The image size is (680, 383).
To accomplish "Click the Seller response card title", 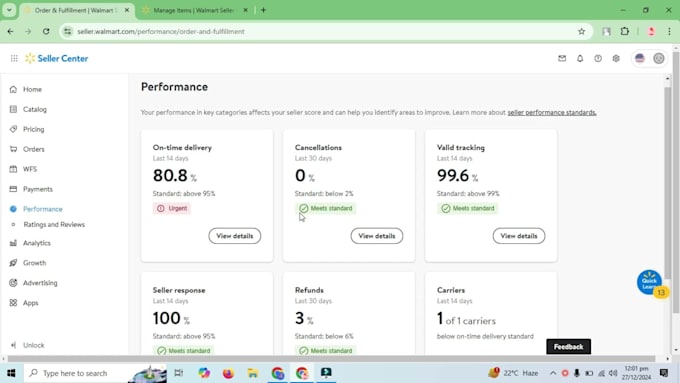I will click(179, 290).
